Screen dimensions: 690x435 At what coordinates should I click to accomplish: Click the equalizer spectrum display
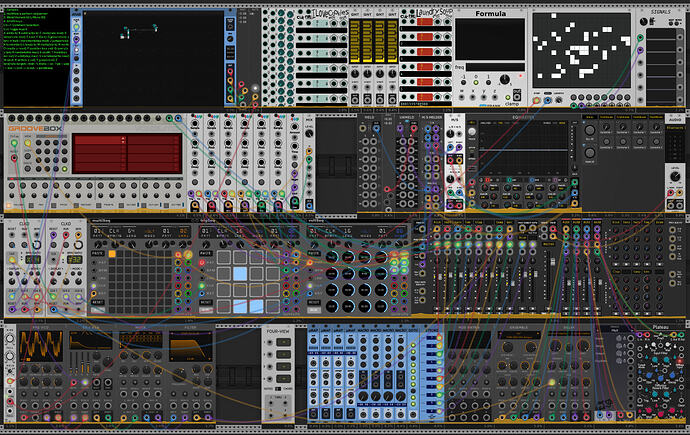tap(524, 147)
